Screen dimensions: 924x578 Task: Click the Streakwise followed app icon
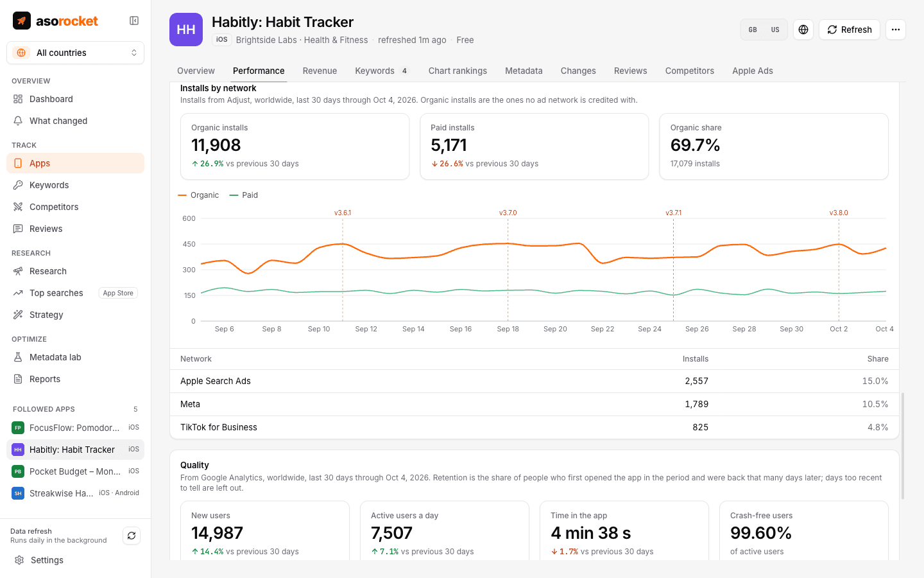[x=18, y=493]
